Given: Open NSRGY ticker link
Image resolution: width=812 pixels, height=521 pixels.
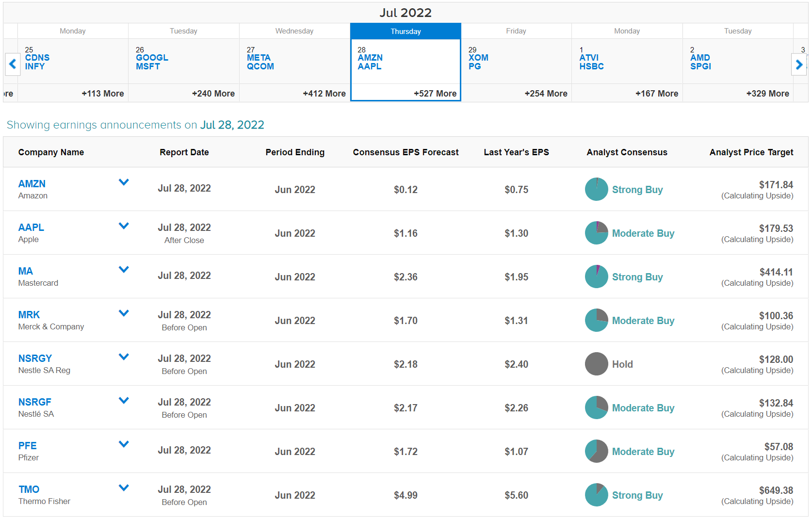Looking at the screenshot, I should tap(35, 358).
